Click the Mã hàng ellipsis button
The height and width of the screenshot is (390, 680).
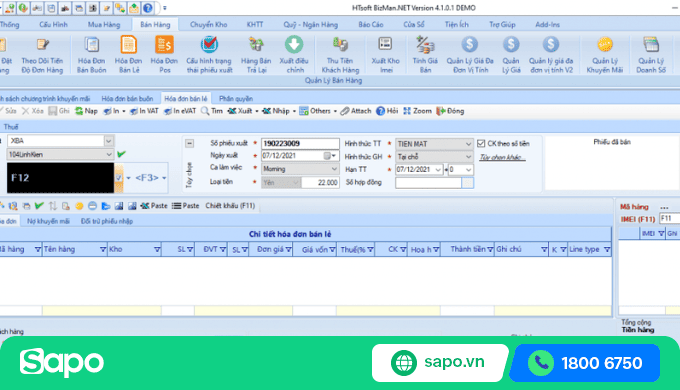(x=664, y=207)
